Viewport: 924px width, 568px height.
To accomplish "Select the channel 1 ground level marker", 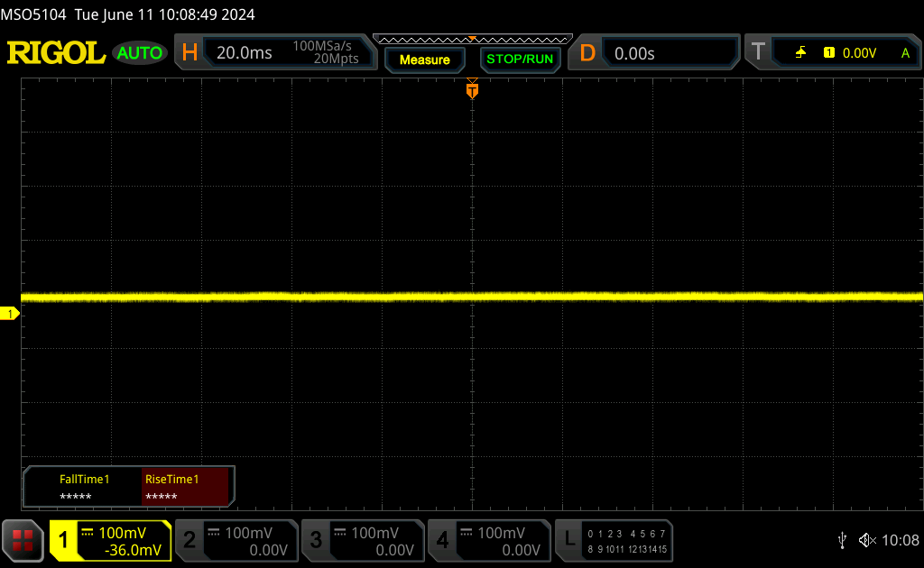I will (10, 314).
